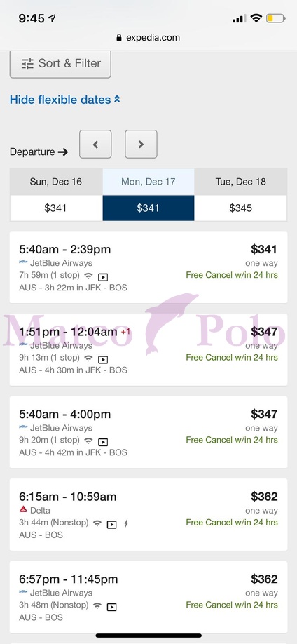Go to previous departure dates arrow
The image size is (297, 644).
(x=95, y=144)
